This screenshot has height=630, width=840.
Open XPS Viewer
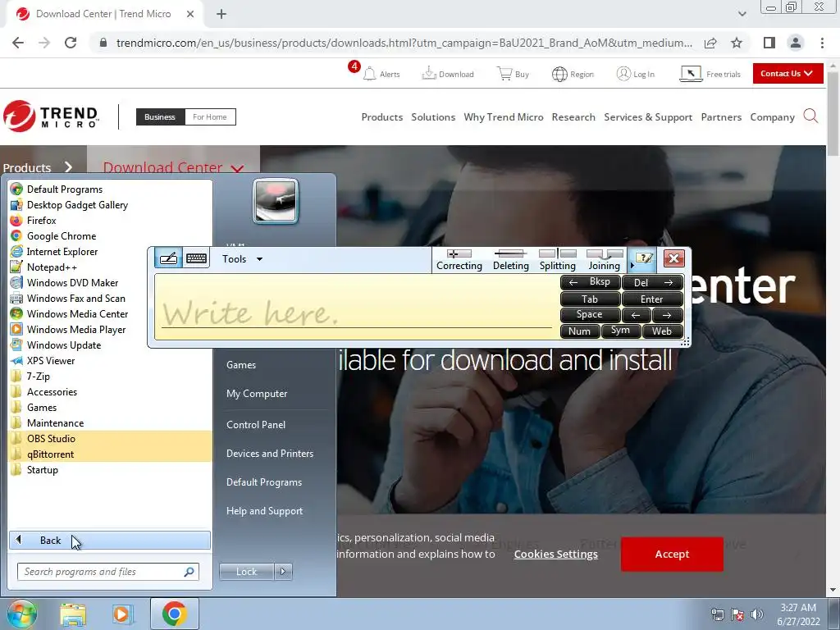(x=110, y=361)
